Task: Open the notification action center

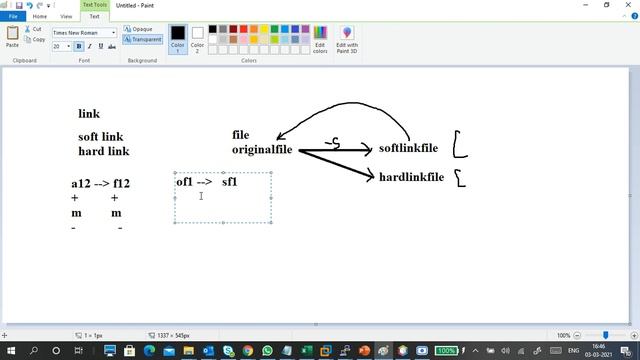Action: click(626, 351)
